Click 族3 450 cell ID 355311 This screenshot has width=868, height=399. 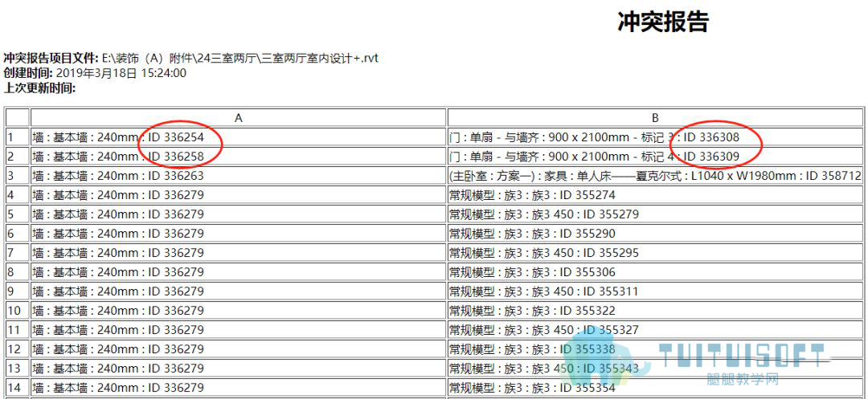(x=655, y=291)
